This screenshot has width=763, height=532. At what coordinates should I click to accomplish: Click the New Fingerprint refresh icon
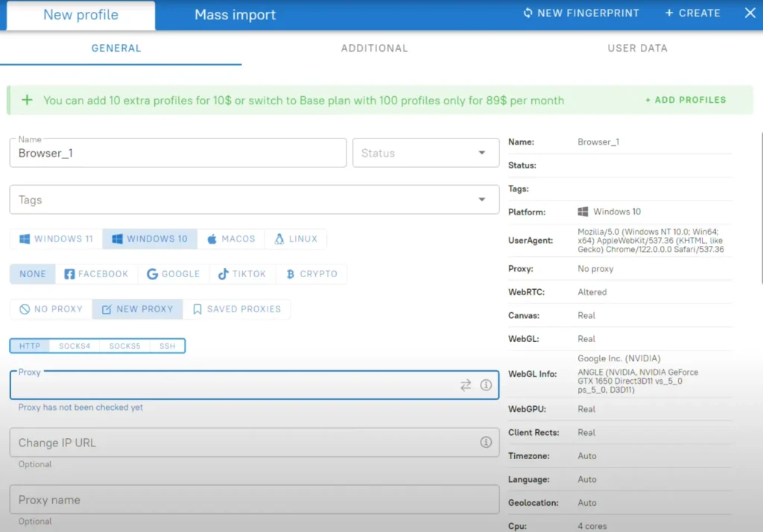coord(528,13)
